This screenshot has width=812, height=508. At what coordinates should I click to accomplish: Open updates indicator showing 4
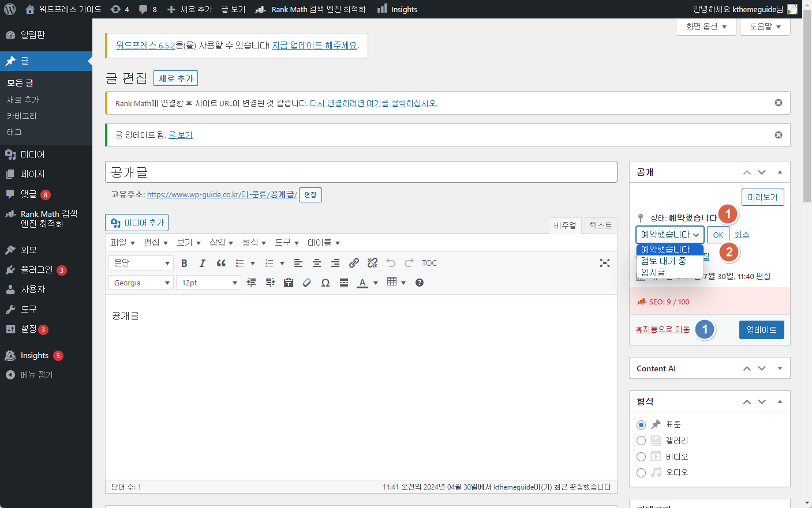coord(119,9)
